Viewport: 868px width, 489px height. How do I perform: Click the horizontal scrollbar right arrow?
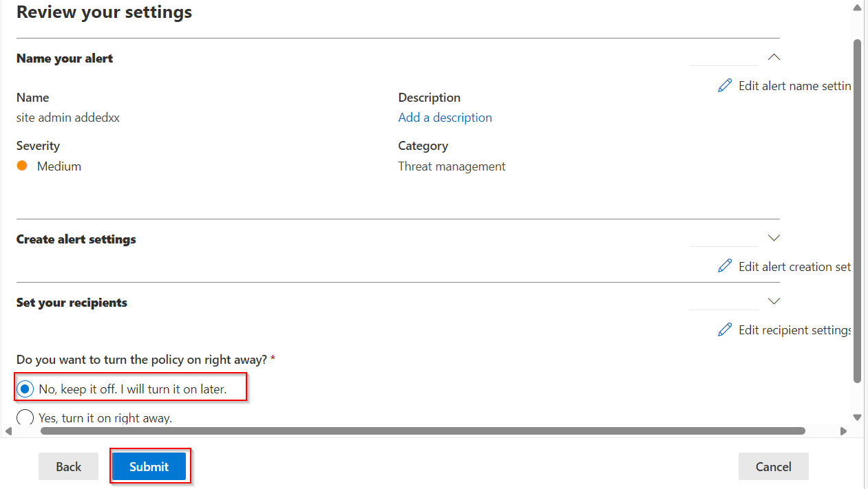point(844,431)
